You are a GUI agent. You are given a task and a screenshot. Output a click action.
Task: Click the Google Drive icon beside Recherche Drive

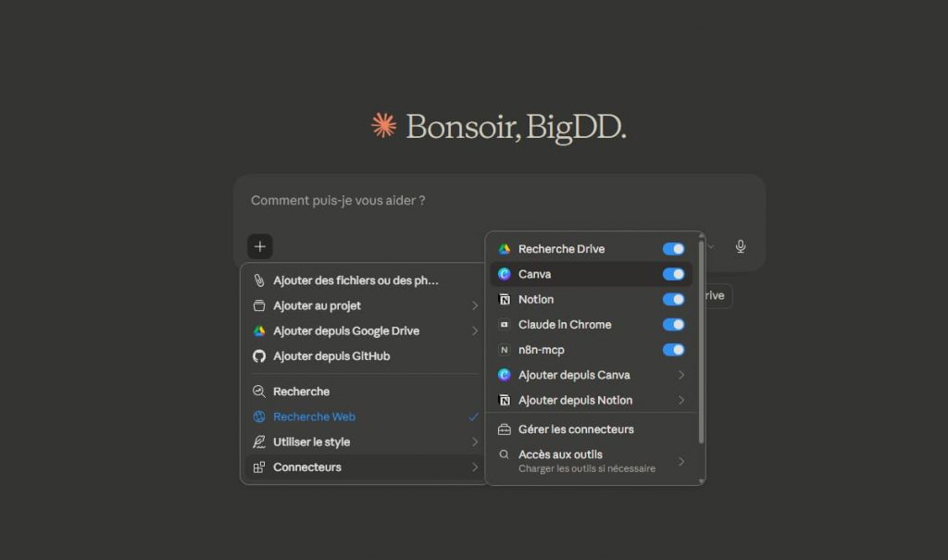(x=505, y=249)
